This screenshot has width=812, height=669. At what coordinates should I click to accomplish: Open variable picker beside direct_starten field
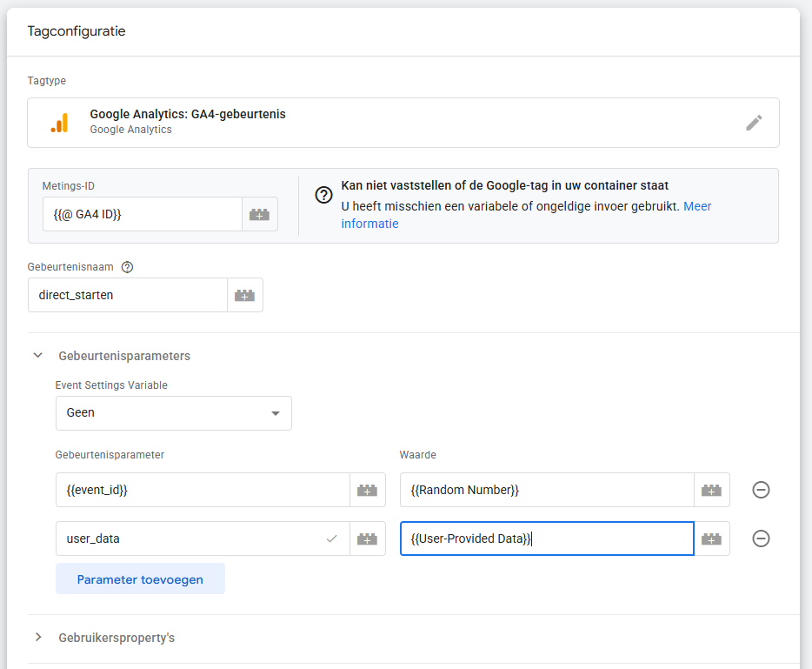[244, 295]
